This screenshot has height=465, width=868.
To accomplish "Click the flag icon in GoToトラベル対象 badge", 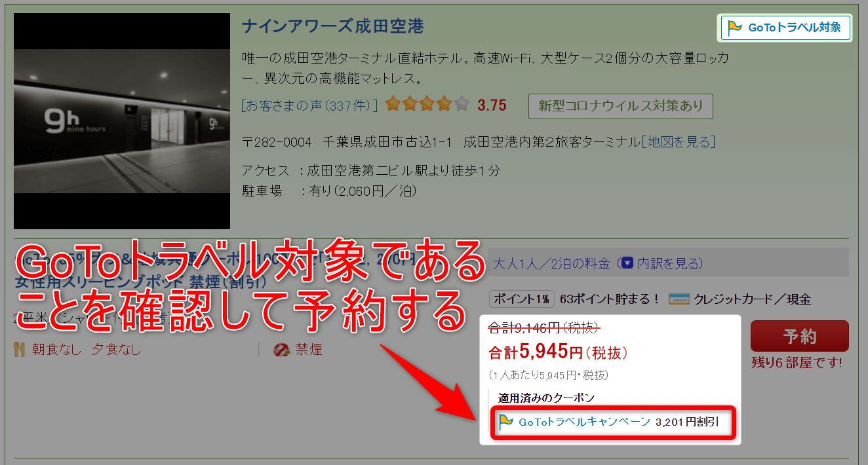I will [x=736, y=28].
